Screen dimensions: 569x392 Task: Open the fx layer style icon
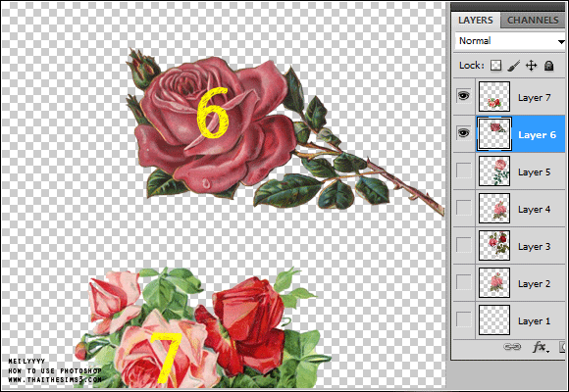(539, 347)
